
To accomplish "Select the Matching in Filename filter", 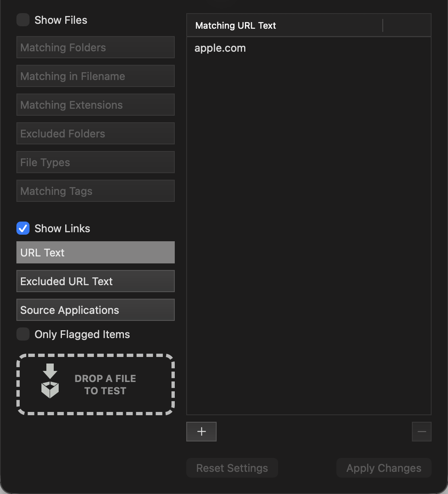I will pos(96,76).
